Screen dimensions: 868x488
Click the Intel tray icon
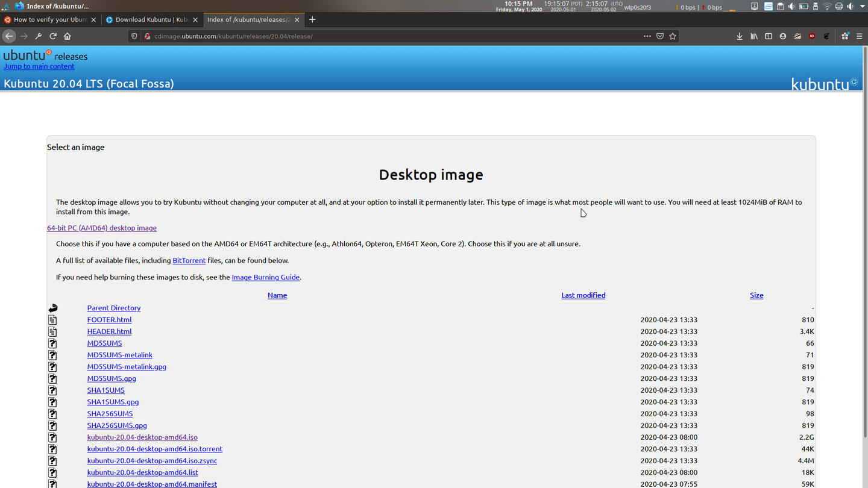click(x=769, y=7)
